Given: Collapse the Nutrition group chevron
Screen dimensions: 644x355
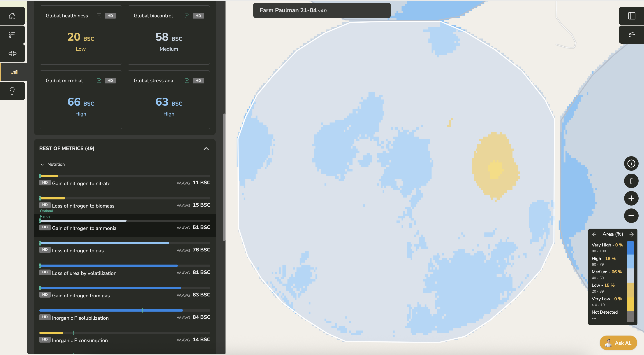Looking at the screenshot, I should (x=42, y=164).
